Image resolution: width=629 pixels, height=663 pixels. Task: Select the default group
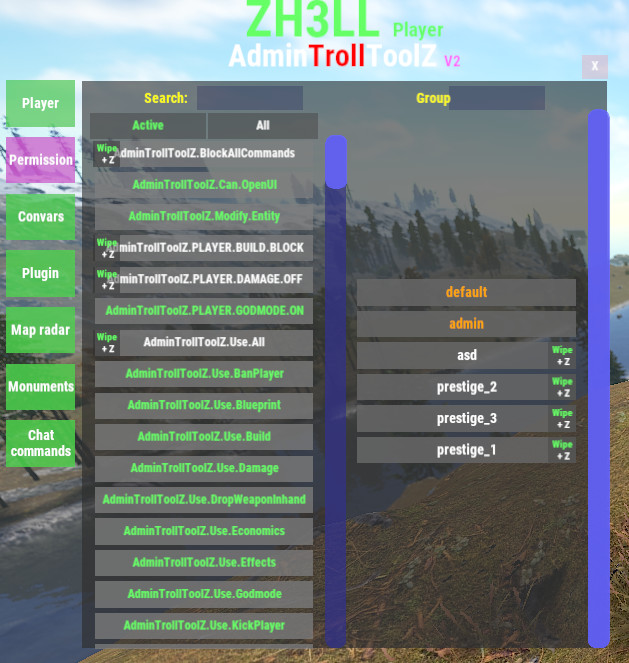[x=466, y=293]
